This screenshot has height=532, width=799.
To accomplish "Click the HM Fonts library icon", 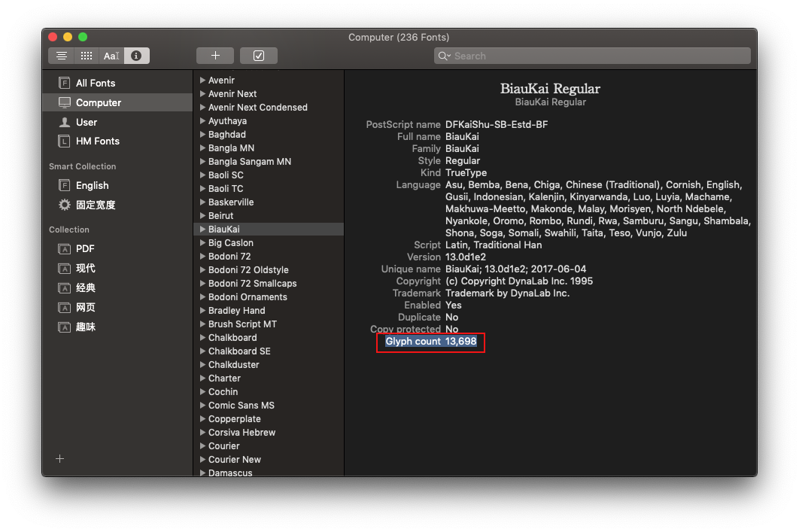I will [64, 141].
